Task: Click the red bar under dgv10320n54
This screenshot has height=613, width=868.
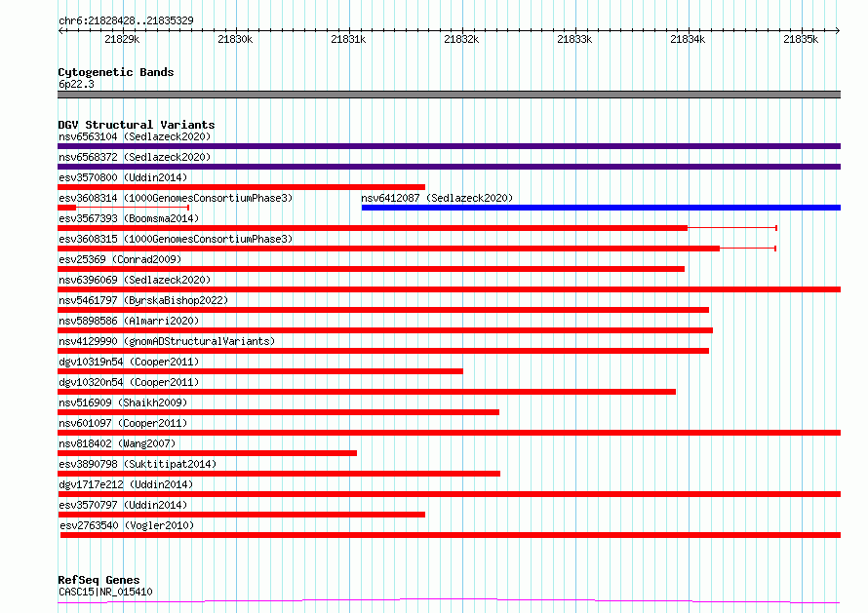Action: (x=367, y=392)
